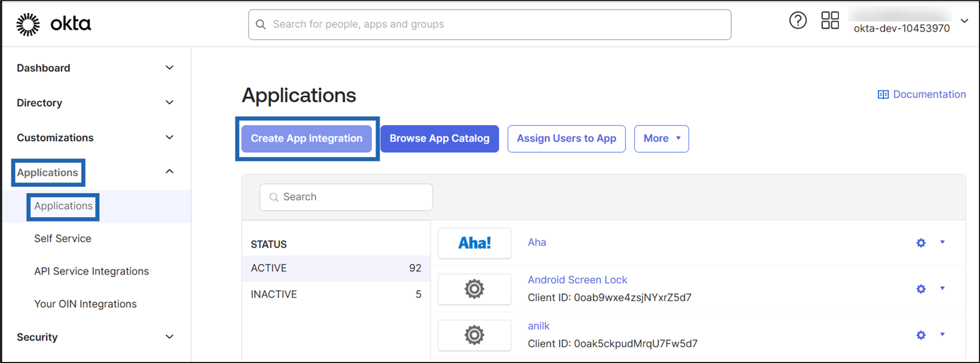Collapse the Applications menu chevron

169,171
